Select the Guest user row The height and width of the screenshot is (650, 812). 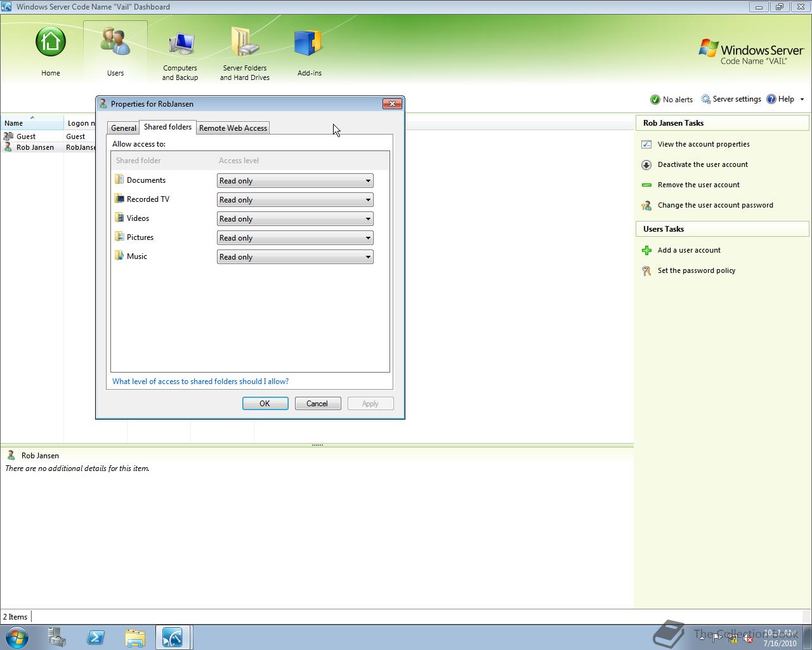pos(48,136)
